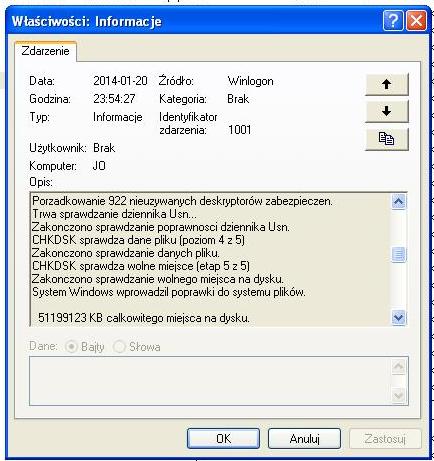Click the Zastosuj button
The height and width of the screenshot is (461, 434).
[x=385, y=438]
